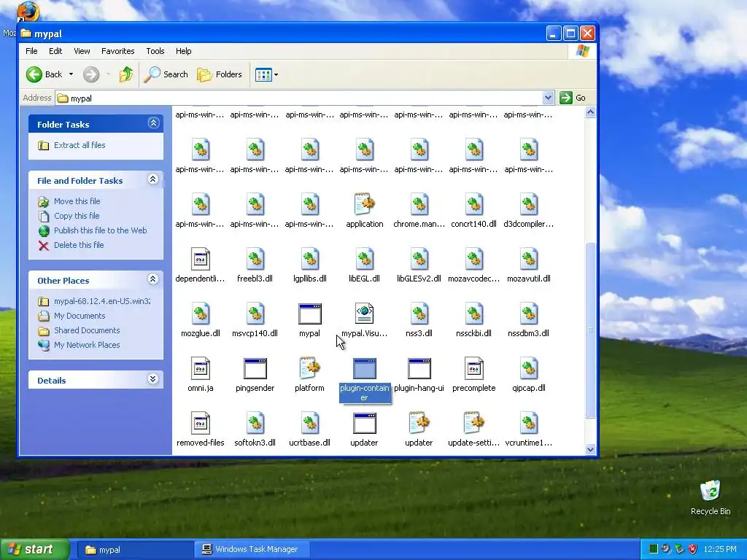Image resolution: width=747 pixels, height=560 pixels.
Task: Select the vcruntime1... DLL icon
Action: tap(529, 424)
